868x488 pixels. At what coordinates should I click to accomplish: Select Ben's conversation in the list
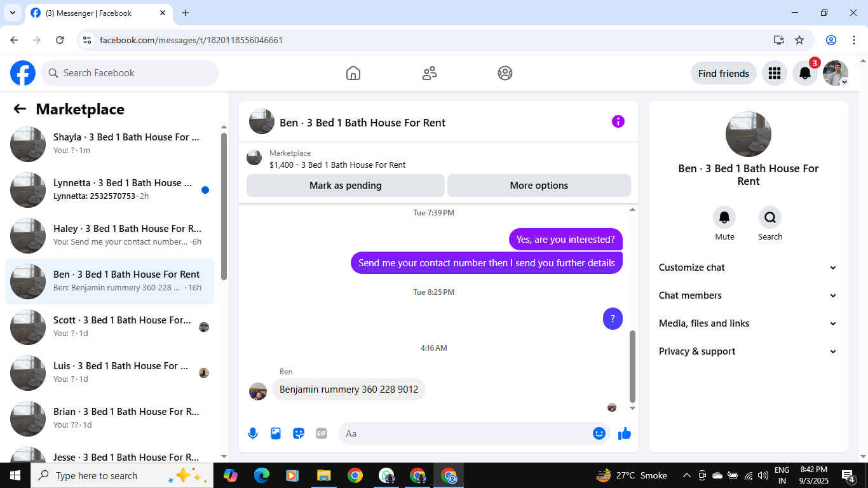109,281
